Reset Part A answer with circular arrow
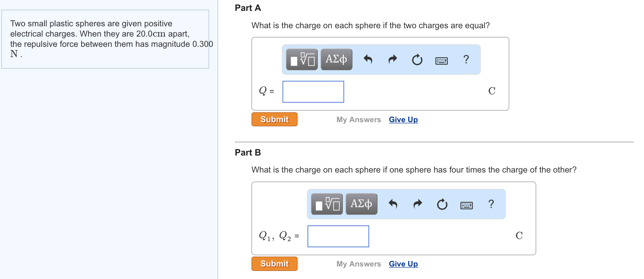 point(417,60)
